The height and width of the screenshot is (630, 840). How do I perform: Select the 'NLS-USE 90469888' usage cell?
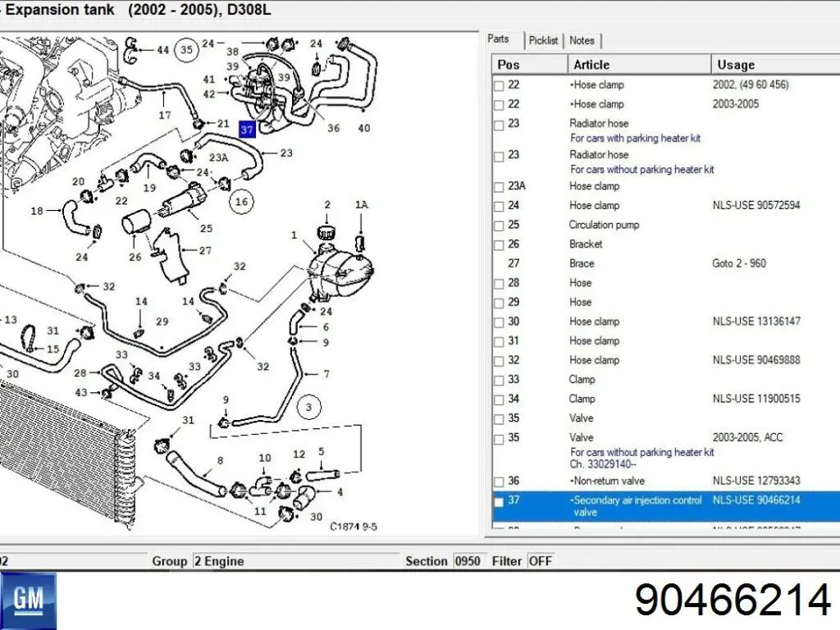coord(756,360)
